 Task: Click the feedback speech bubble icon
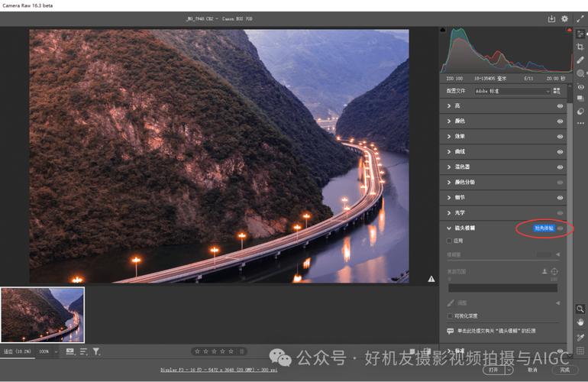click(x=450, y=331)
